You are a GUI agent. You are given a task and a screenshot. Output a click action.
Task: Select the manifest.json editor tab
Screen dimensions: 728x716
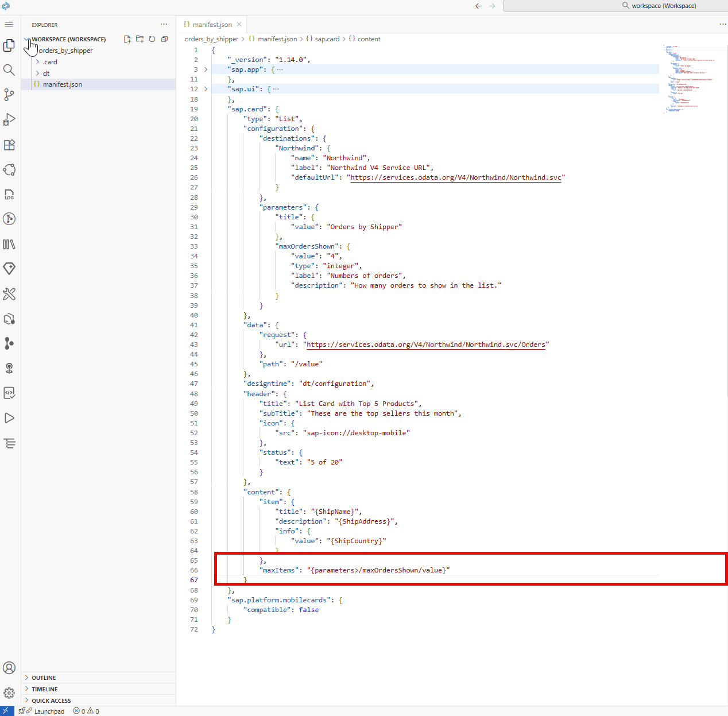[x=211, y=24]
